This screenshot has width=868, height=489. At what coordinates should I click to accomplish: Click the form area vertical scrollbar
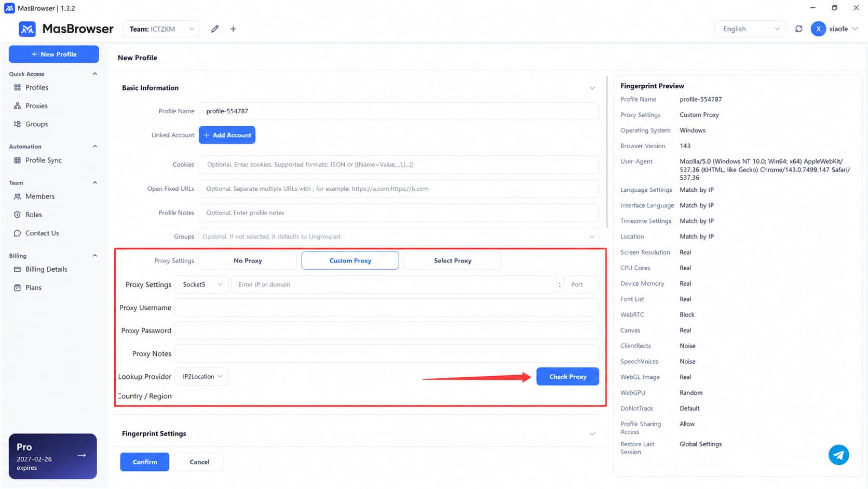pyautogui.click(x=606, y=152)
